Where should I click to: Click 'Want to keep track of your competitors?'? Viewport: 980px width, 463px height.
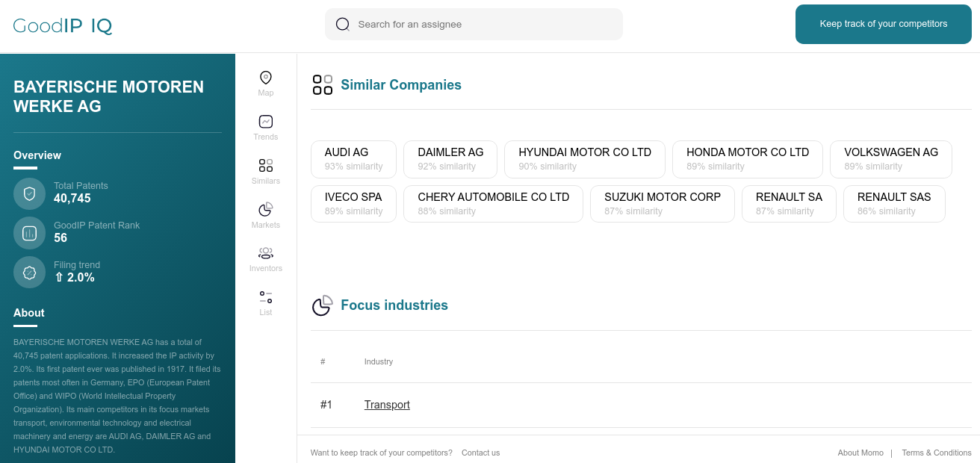coord(382,453)
